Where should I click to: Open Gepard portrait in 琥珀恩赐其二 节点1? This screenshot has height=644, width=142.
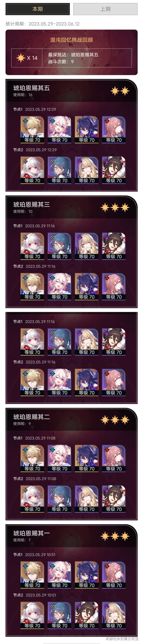(32, 458)
